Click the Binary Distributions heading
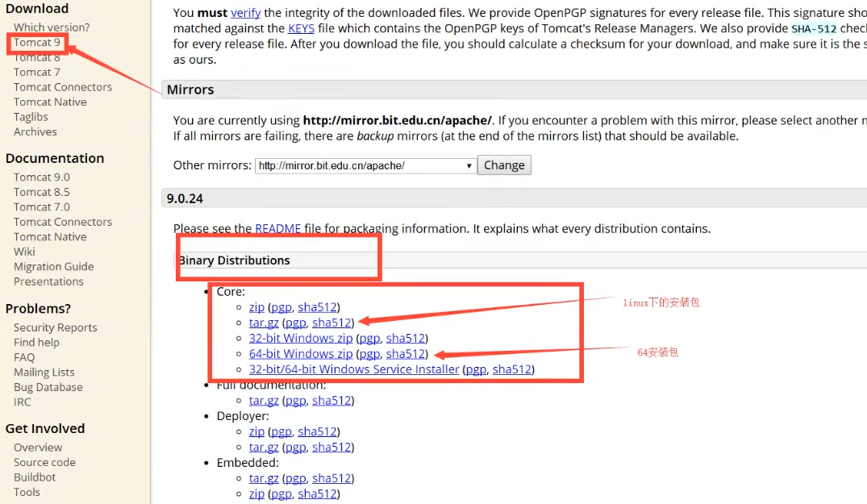867x504 pixels. (x=234, y=260)
